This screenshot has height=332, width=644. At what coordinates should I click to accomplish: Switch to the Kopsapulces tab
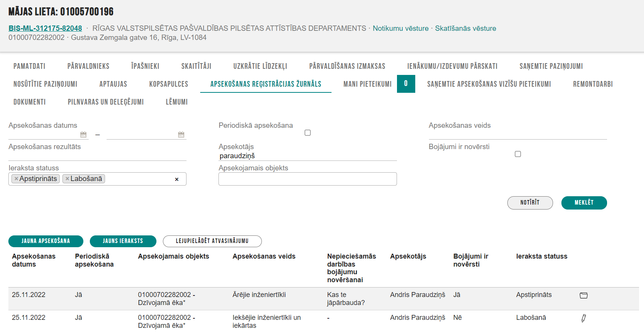pos(169,84)
